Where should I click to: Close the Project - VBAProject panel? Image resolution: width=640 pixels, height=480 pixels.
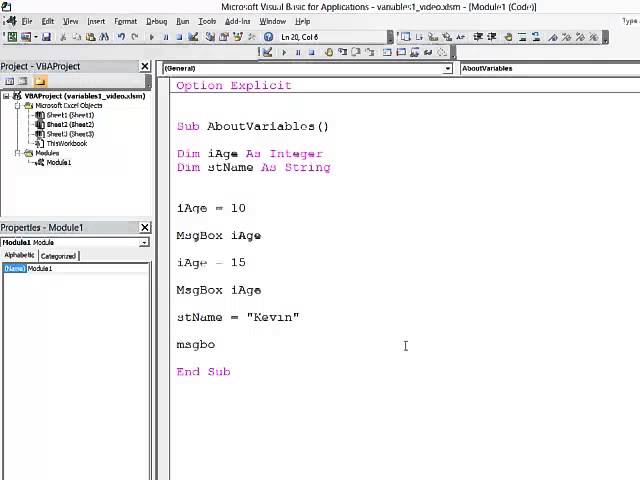coord(145,66)
